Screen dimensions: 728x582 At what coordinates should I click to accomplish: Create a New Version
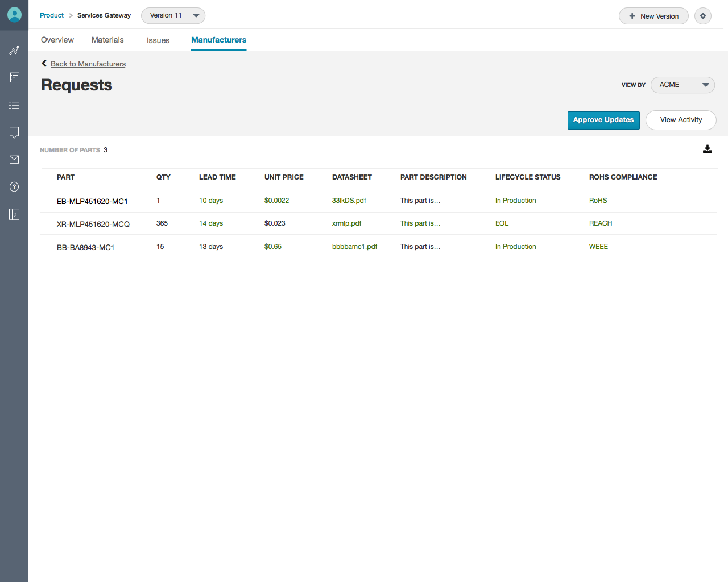tap(653, 16)
